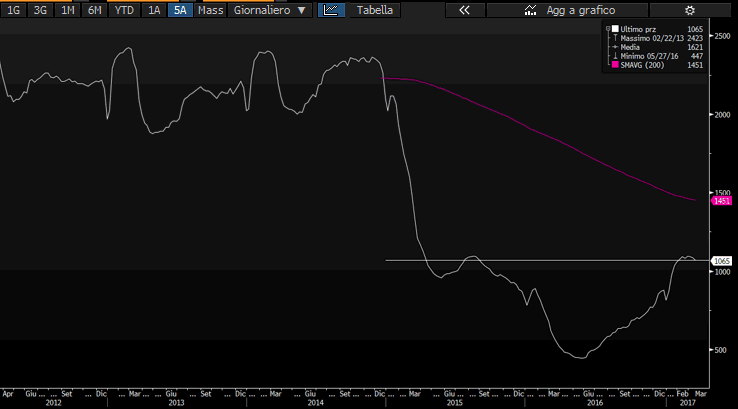Click the Massimo high marker icon in legend
Image resolution: width=738 pixels, height=409 pixels.
[615, 38]
